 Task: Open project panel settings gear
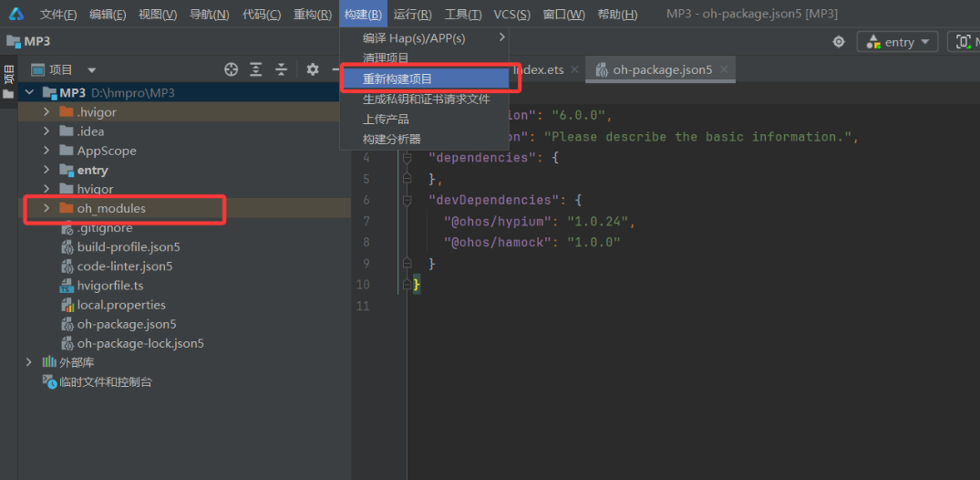click(x=313, y=69)
